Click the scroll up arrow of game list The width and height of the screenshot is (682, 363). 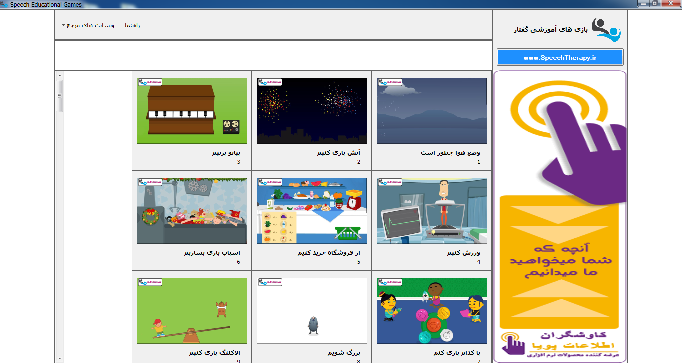pos(60,76)
